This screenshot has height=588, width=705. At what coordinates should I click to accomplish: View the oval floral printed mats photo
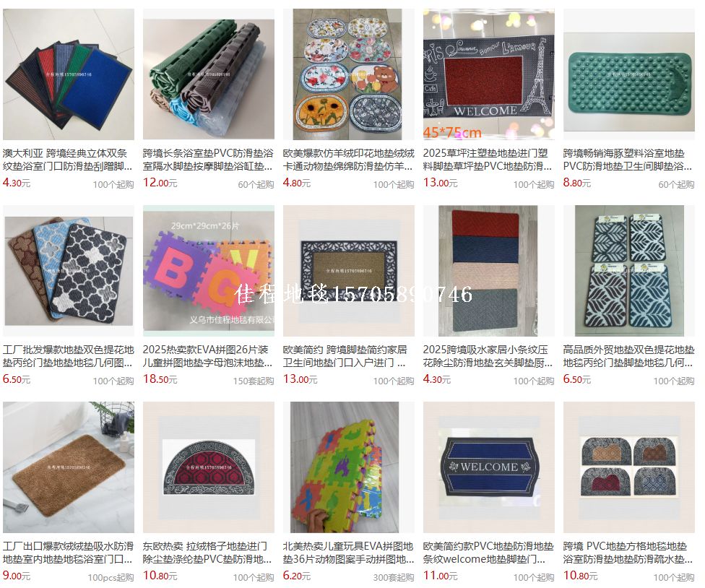coord(348,74)
